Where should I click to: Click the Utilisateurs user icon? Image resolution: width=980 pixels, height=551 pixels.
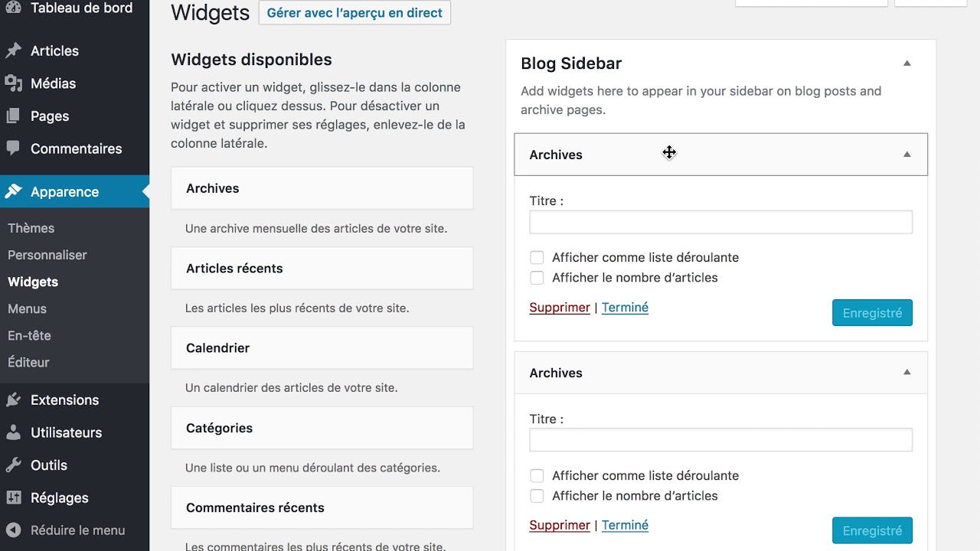[x=13, y=432]
